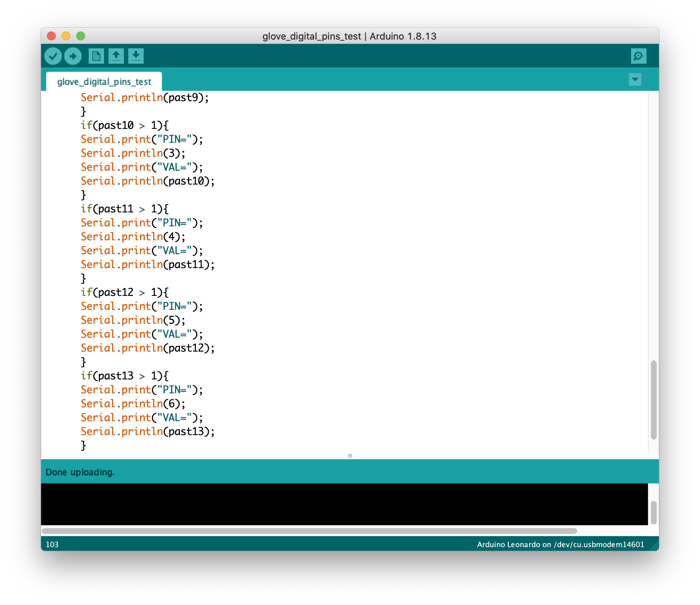Viewport: 700px width, 605px height.
Task: Click line 'Serial.println(4);'
Action: click(x=133, y=237)
